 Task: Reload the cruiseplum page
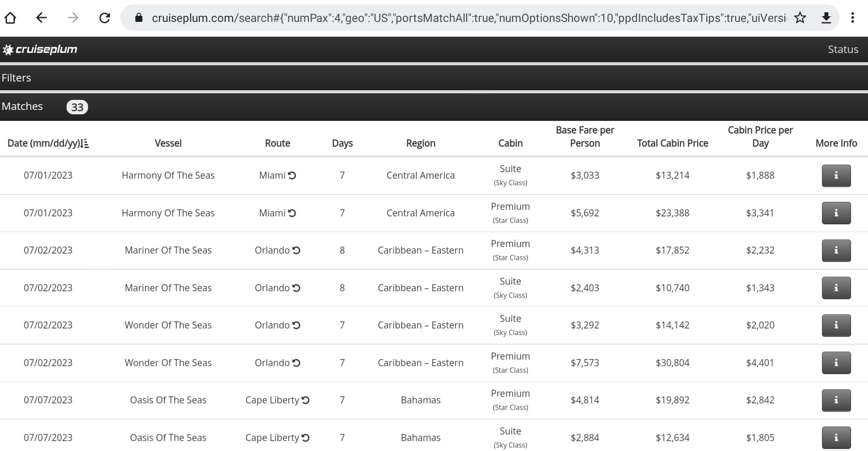[105, 18]
